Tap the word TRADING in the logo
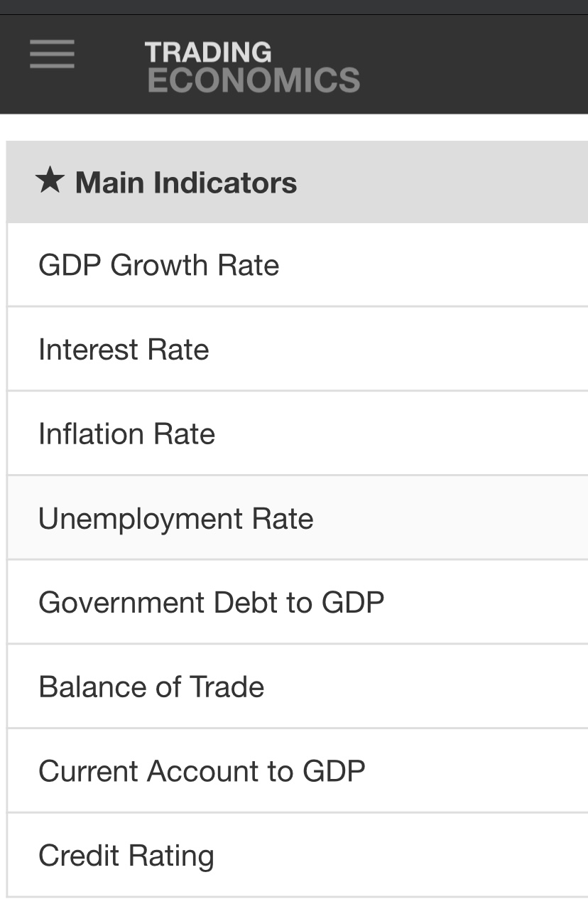This screenshot has width=588, height=914. pyautogui.click(x=208, y=52)
